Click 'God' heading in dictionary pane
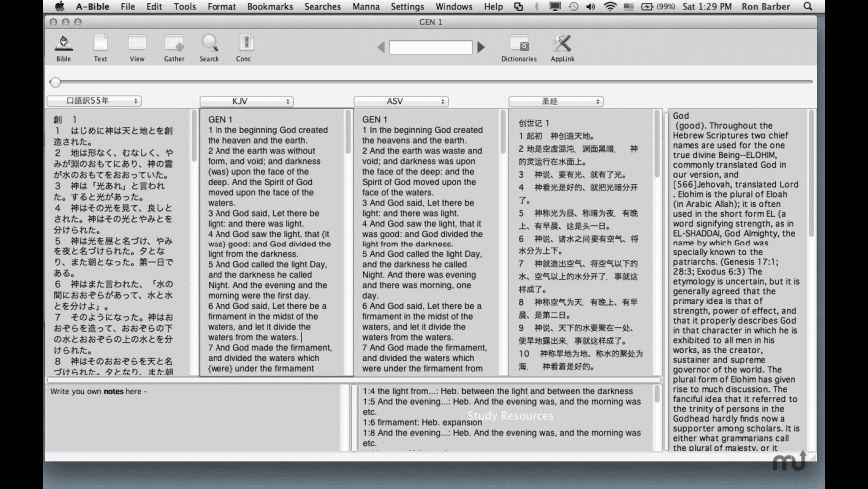 click(x=681, y=115)
